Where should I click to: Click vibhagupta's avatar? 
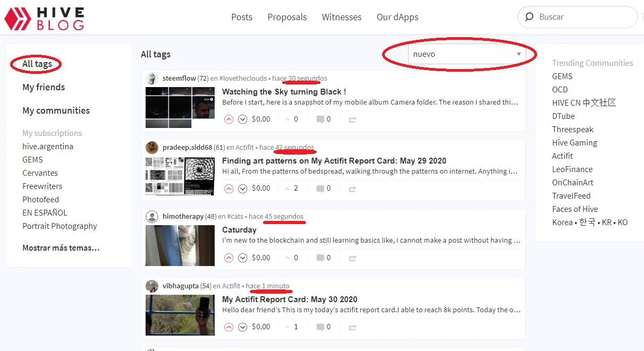pos(152,286)
